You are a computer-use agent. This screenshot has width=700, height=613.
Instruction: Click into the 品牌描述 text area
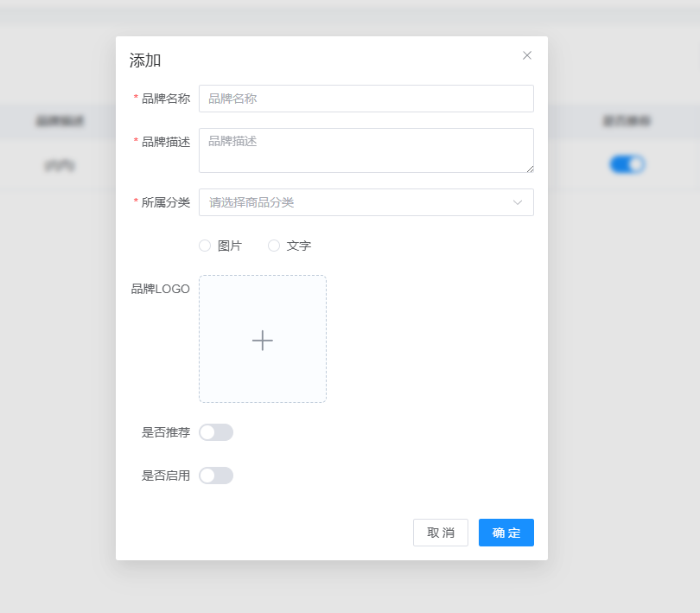point(366,150)
